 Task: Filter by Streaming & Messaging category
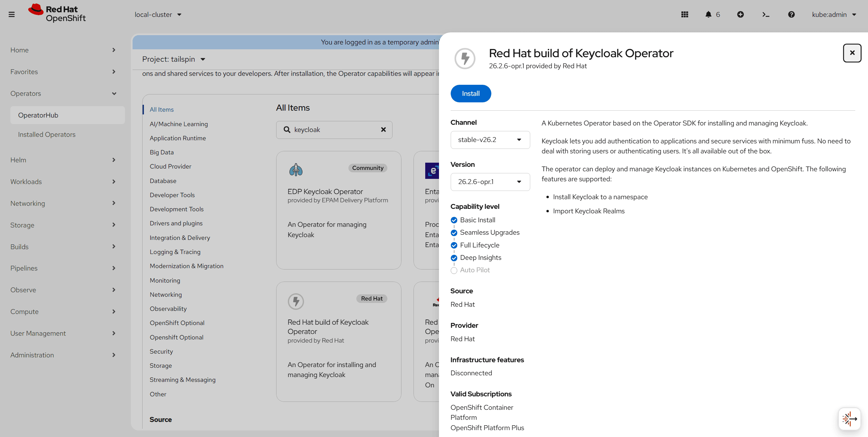point(182,380)
